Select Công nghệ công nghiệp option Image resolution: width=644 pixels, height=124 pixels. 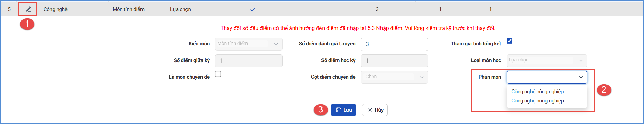pos(537,92)
